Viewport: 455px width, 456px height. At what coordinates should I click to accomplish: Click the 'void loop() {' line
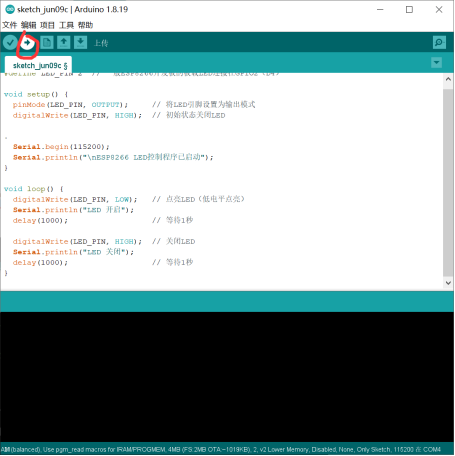(x=34, y=189)
